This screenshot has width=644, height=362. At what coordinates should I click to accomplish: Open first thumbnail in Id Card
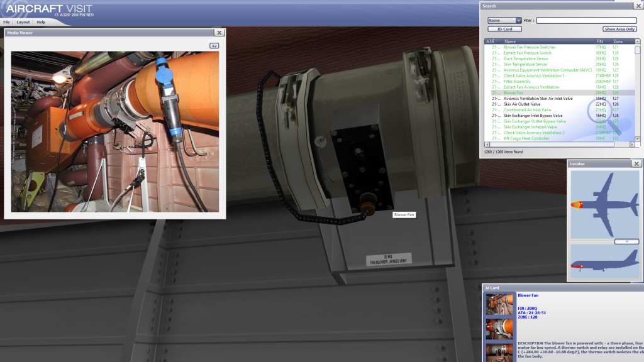point(499,304)
